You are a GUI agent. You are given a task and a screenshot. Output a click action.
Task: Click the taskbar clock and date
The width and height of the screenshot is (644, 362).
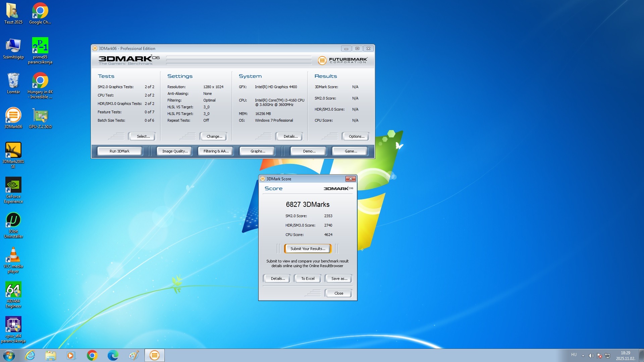[x=625, y=356]
